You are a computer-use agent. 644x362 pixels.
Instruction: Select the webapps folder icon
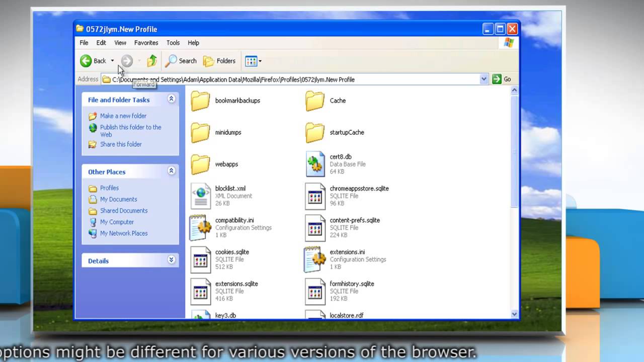[200, 164]
